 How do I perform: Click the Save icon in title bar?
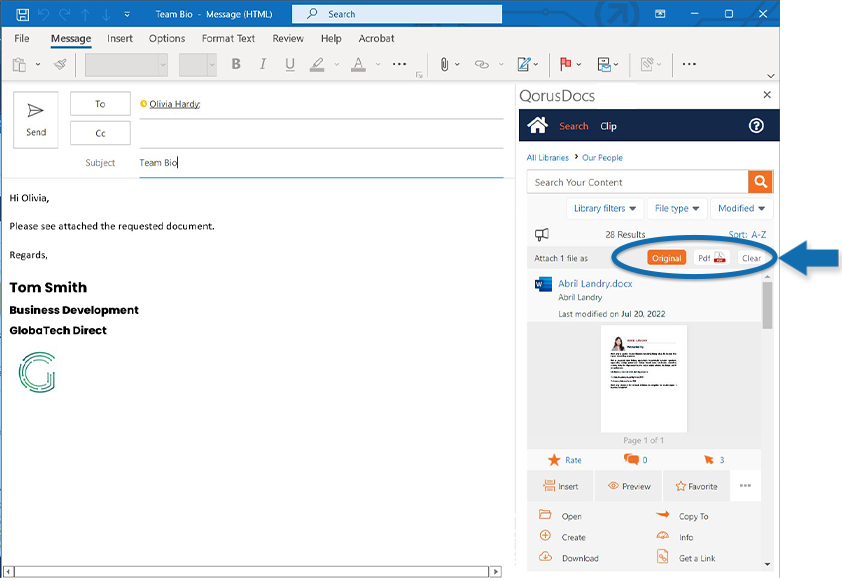23,14
